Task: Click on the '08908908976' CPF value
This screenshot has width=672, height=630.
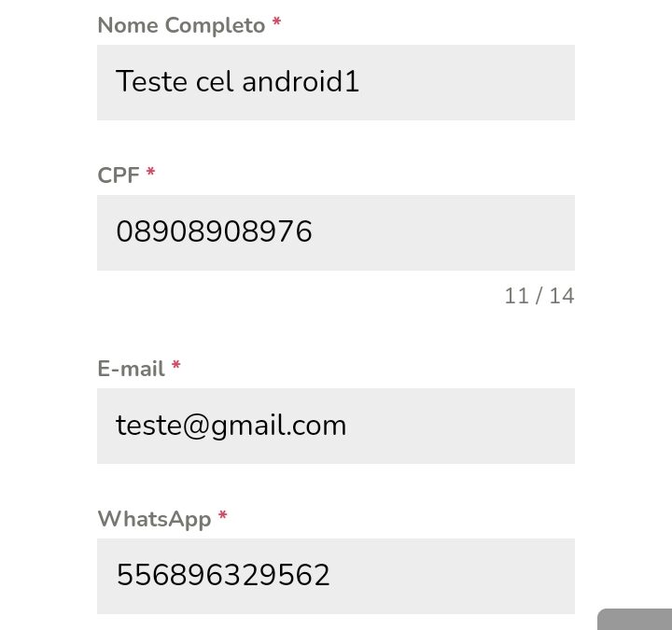Action: coord(214,231)
